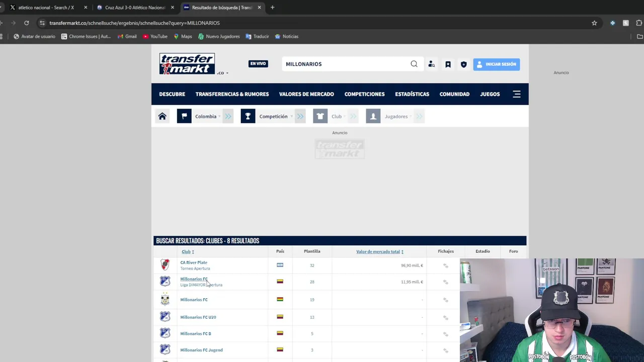644x362 pixels.
Task: Click INICIAR SESIÓN button
Action: 496,64
